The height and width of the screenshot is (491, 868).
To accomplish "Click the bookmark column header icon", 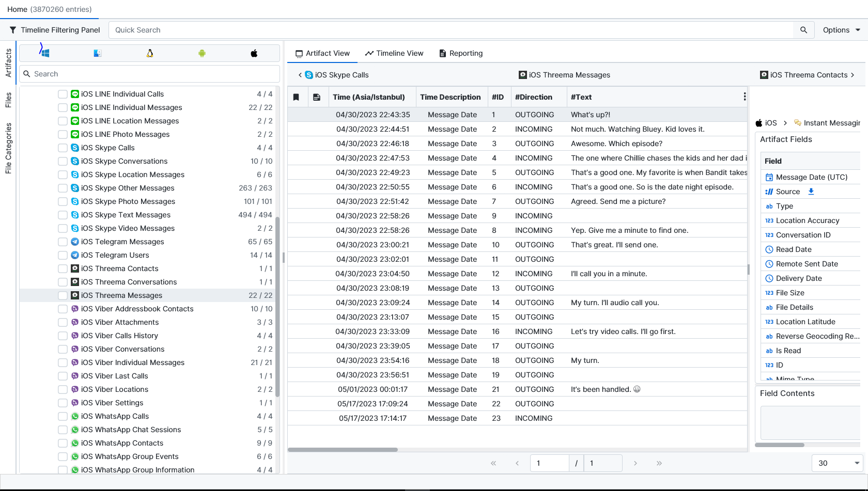I will pos(296,97).
